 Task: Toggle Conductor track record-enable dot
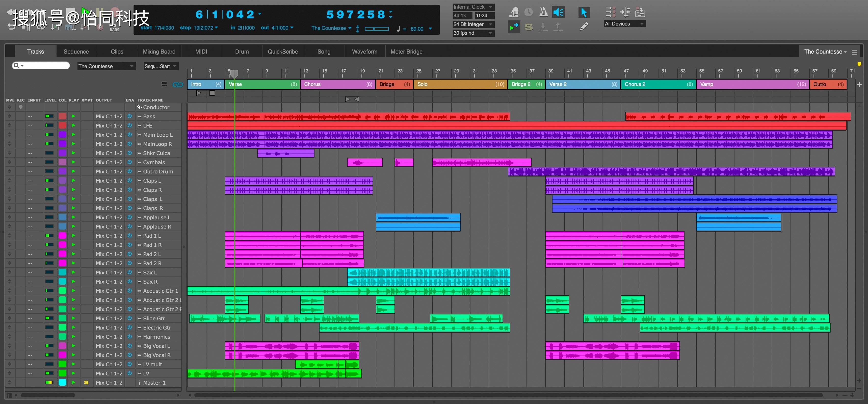click(21, 107)
